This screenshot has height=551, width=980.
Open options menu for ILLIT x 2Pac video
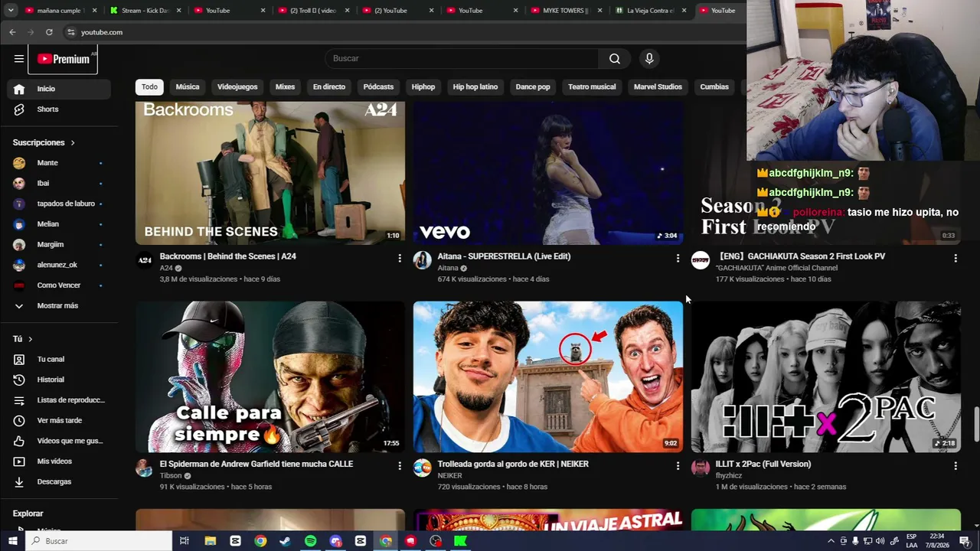(x=955, y=466)
